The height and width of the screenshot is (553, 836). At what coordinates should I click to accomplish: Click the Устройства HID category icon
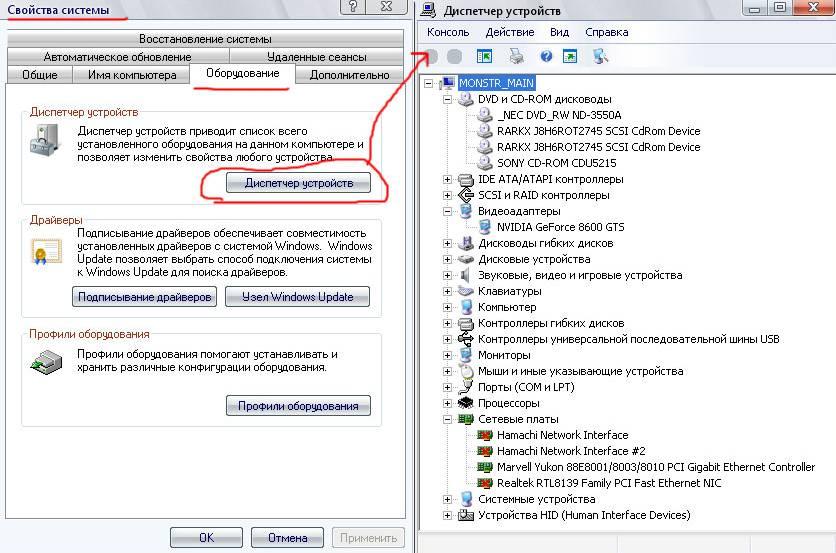(466, 515)
